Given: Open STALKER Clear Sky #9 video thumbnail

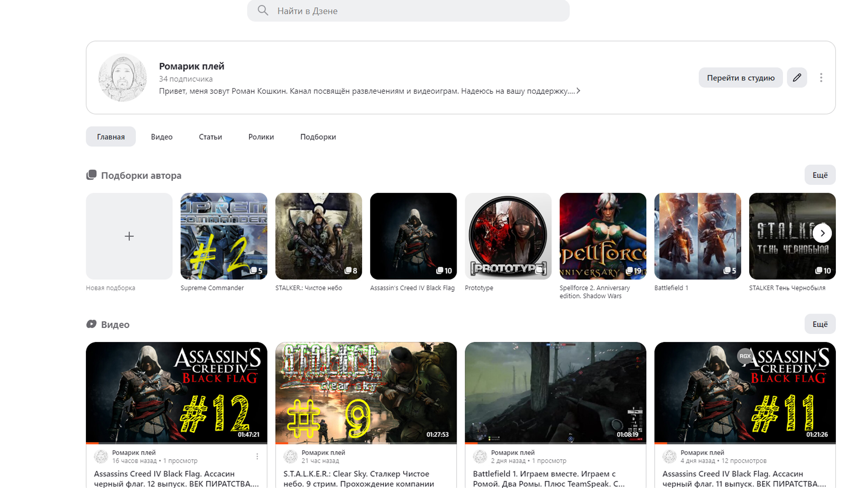Looking at the screenshot, I should click(x=366, y=392).
